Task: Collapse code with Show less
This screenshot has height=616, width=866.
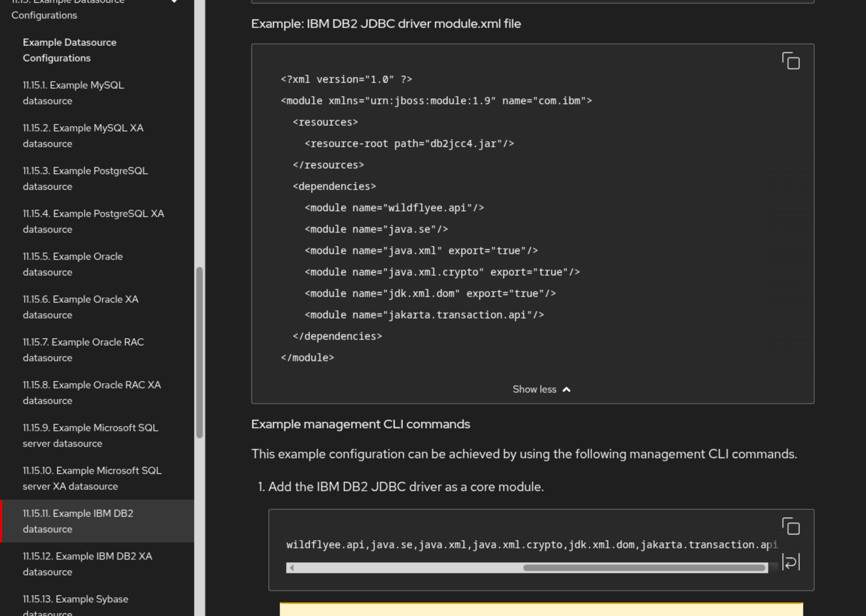Action: [534, 390]
